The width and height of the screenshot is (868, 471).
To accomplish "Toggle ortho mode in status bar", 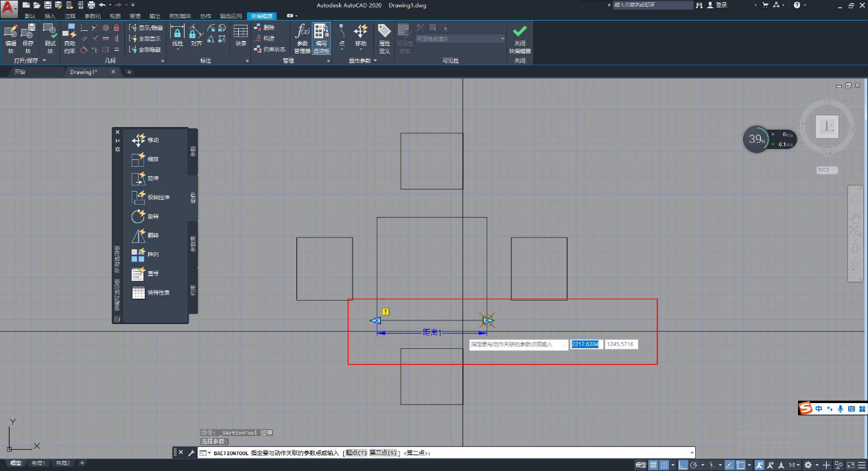I will [x=682, y=465].
